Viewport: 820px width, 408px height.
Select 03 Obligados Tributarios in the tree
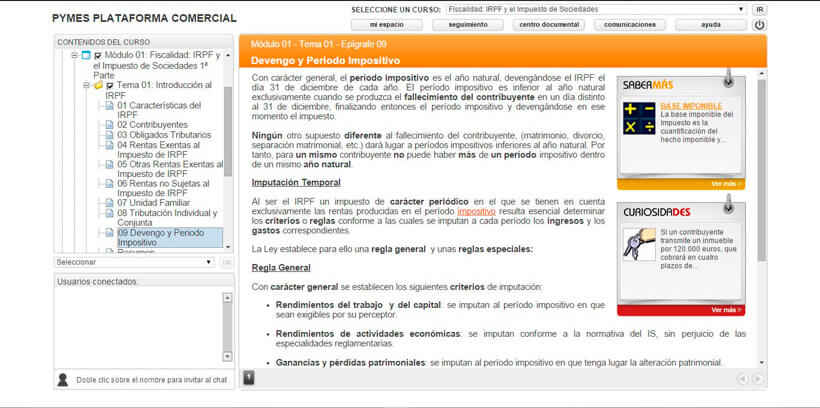click(164, 135)
